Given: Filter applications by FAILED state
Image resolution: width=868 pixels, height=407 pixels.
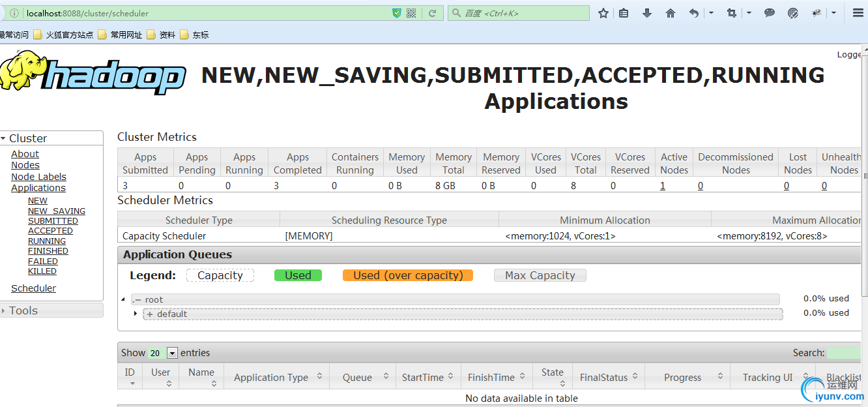Looking at the screenshot, I should click(x=43, y=262).
